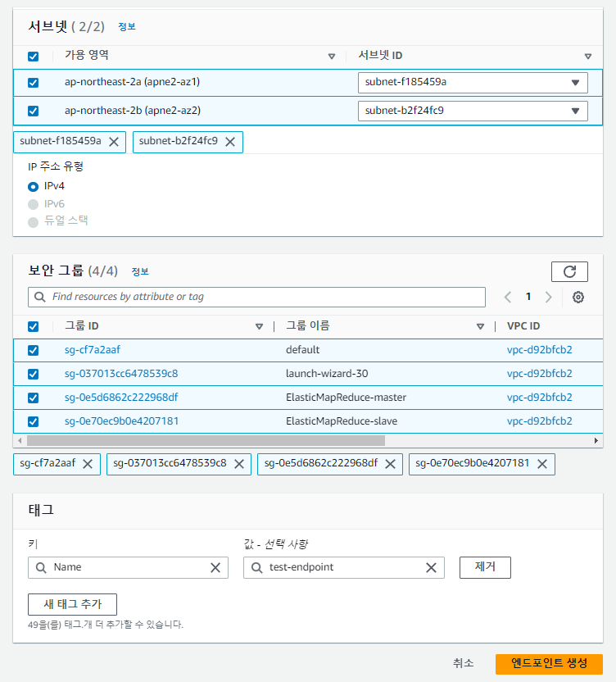616x682 pixels.
Task: Focus the security group search field
Action: (x=256, y=297)
